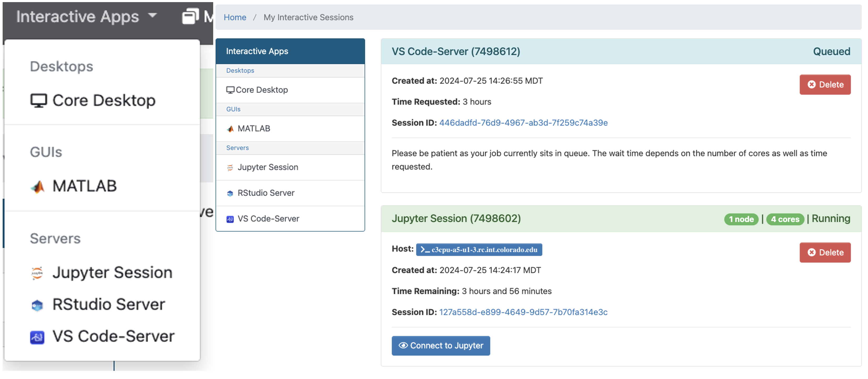868x379 pixels.
Task: Click the GUIs heading in the dropdown menu
Action: click(x=46, y=152)
